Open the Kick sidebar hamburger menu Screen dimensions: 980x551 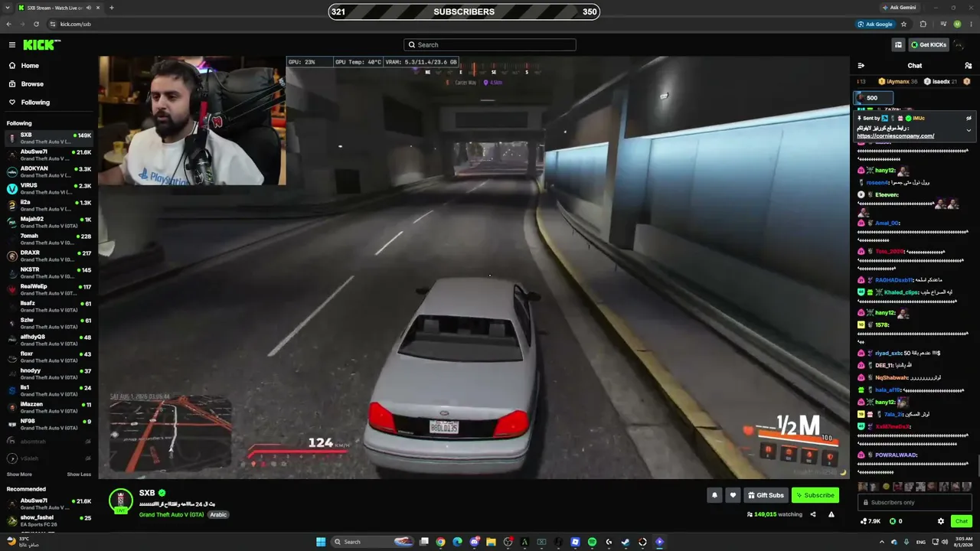tap(12, 45)
